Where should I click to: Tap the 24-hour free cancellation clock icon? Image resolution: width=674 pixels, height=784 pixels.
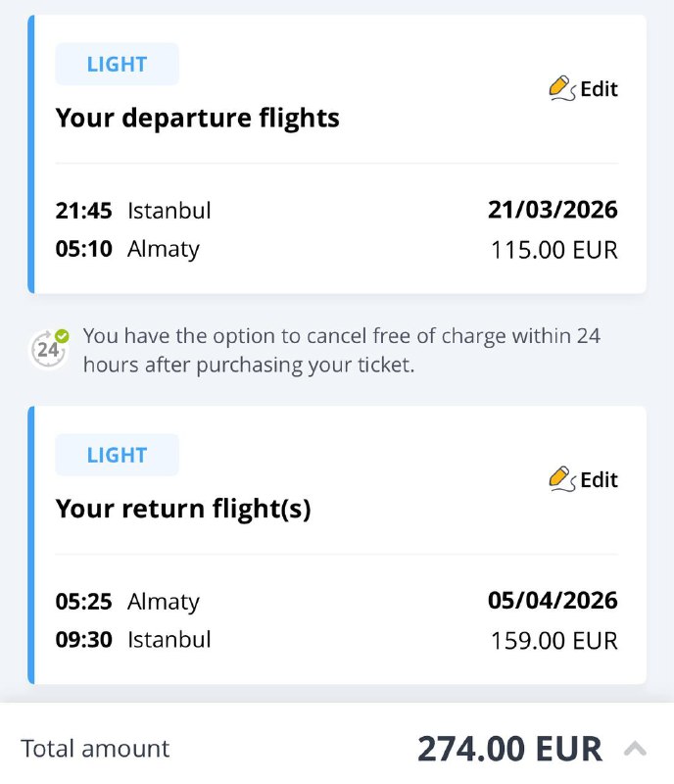[49, 349]
